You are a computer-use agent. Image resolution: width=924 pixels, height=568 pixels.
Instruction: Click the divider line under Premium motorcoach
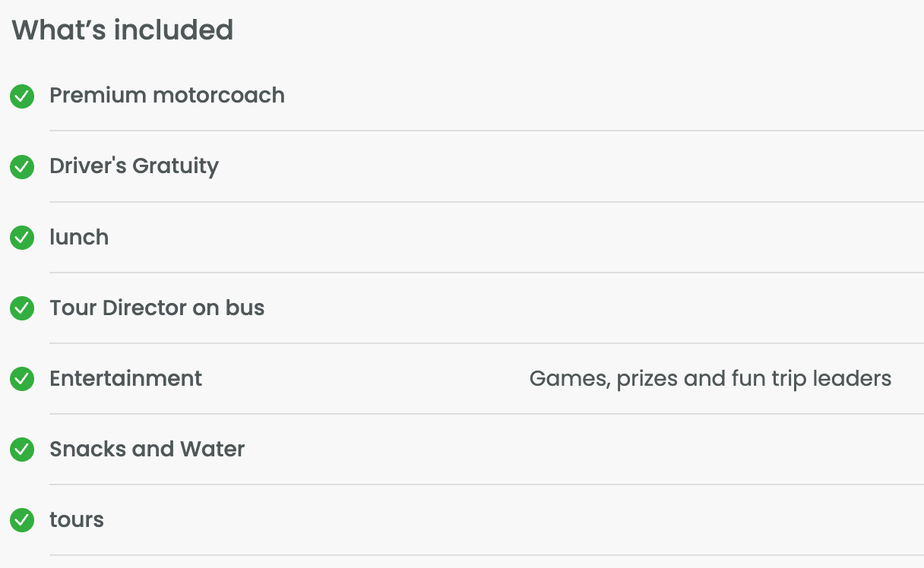(486, 131)
